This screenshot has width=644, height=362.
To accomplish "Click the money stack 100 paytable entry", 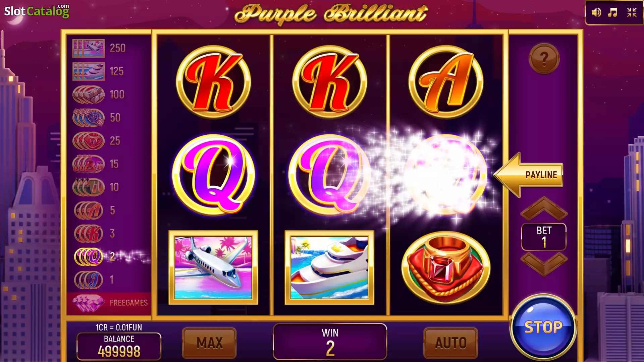I will coord(99,95).
